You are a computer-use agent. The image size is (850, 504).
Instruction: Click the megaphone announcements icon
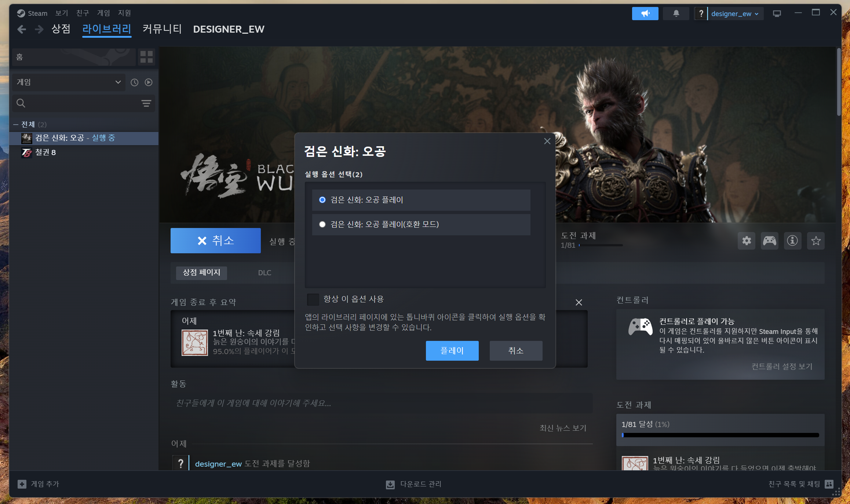645,14
